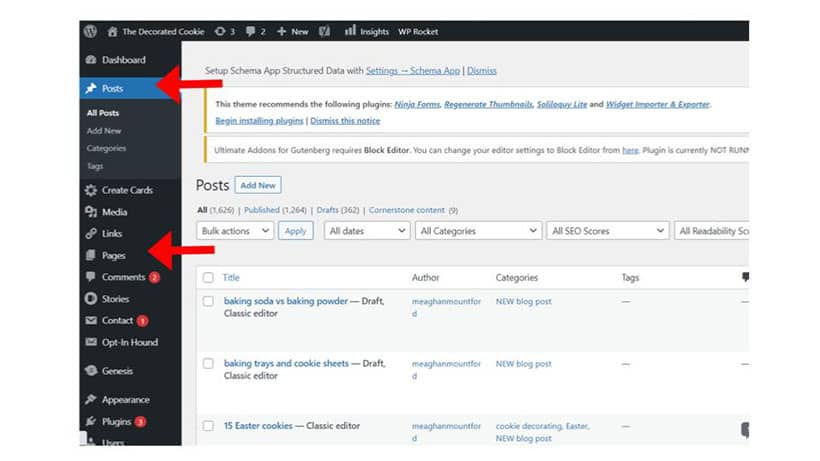The width and height of the screenshot is (820, 461).
Task: Click the Plugins plug icon
Action: (91, 421)
